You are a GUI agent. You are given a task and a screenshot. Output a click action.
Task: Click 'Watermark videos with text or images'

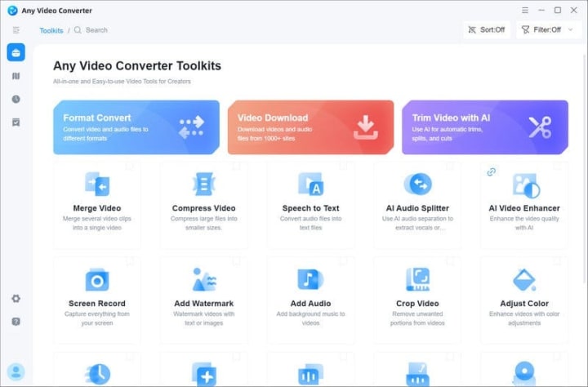click(204, 318)
